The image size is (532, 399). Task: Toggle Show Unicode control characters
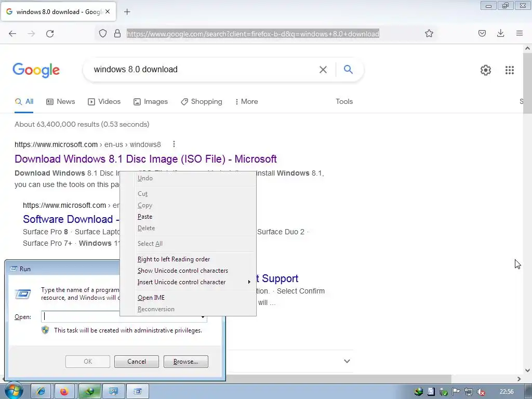pos(188,271)
